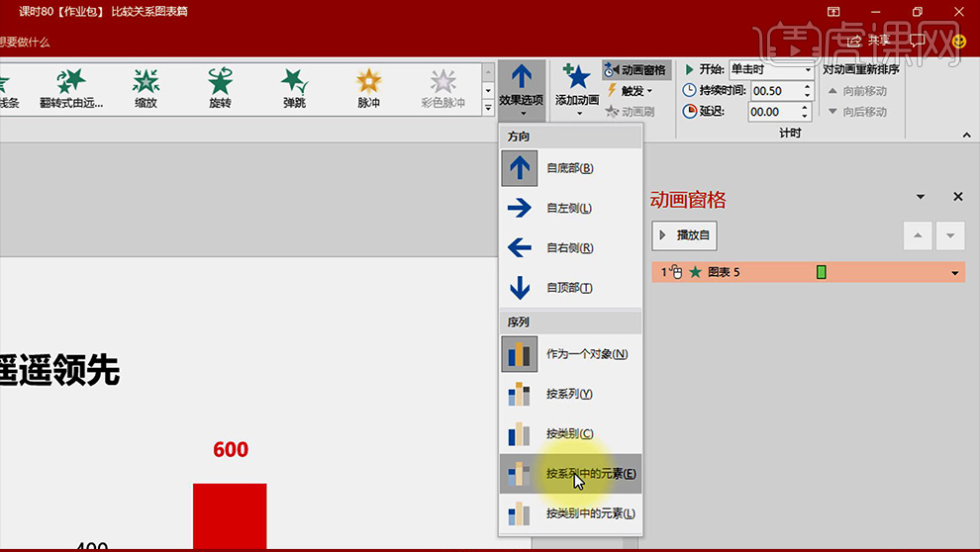
Task: Click the green timing bar of 图表 5
Action: click(x=822, y=272)
